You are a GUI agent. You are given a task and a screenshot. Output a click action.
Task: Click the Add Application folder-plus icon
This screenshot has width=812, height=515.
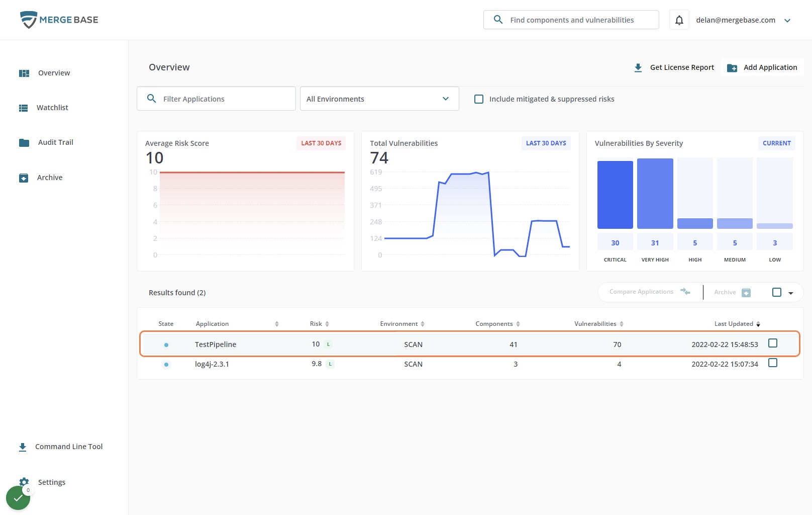(732, 68)
